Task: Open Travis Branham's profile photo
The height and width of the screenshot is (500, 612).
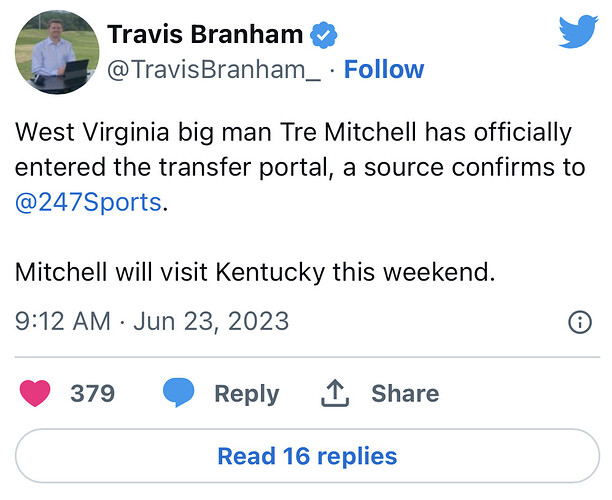Action: (x=56, y=52)
